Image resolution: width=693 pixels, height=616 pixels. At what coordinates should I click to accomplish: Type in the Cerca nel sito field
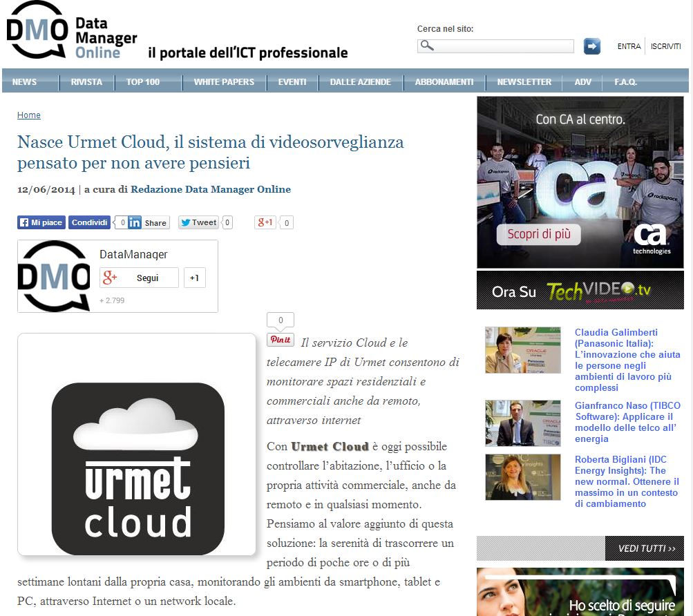[495, 46]
